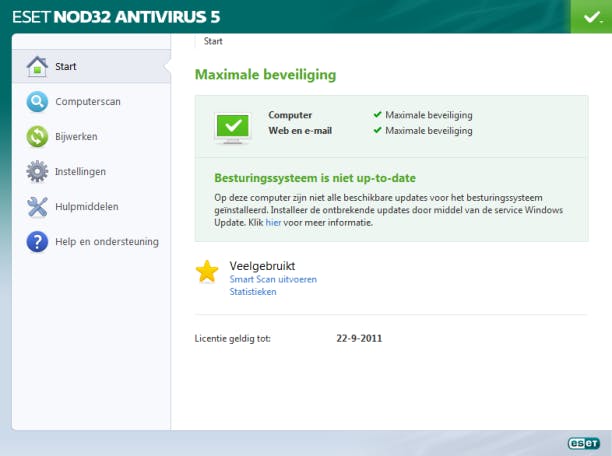The image size is (612, 456).
Task: Click the 'hier' link for more information
Action: coord(273,223)
